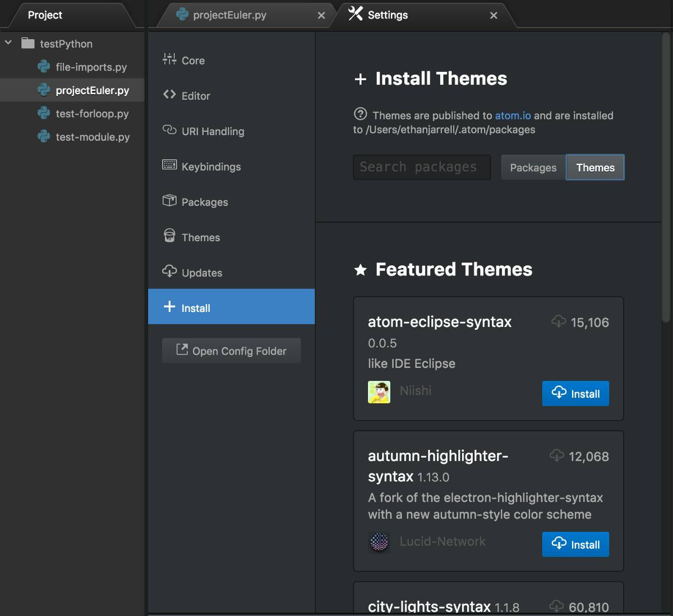Open the Packages settings section
Viewport: 673px width, 616px height.
[204, 201]
